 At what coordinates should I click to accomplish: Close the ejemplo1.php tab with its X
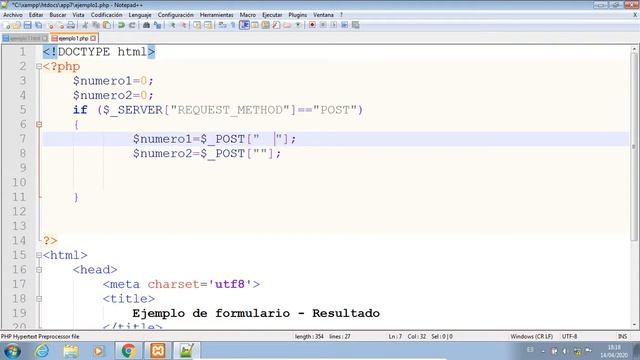coord(93,38)
